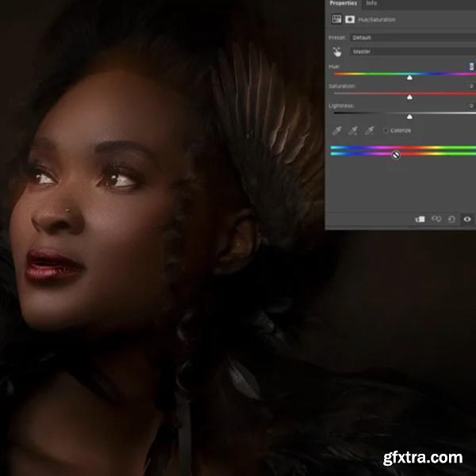The width and height of the screenshot is (476, 476).
Task: Open the Preset dropdown showing Default
Action: tap(413, 37)
